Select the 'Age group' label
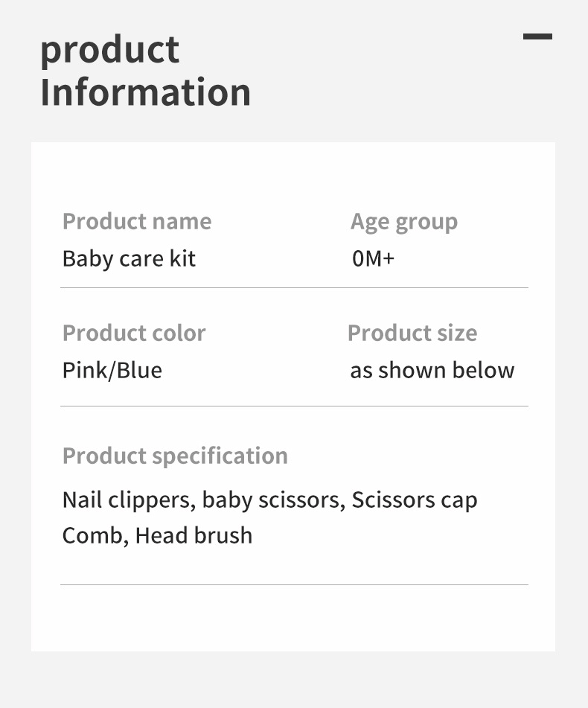 404,222
